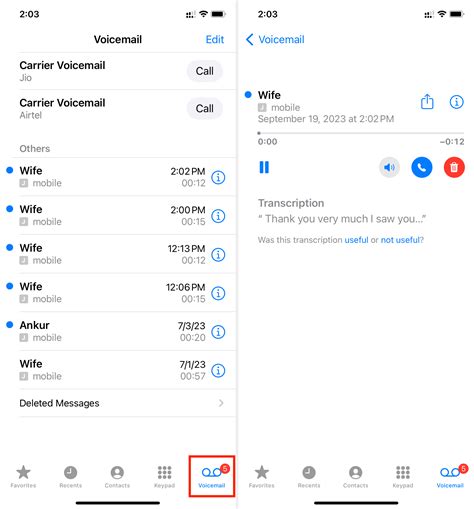Tap date 'September 19, 2023 at 2:02 PM'
This screenshot has height=509, width=474.
pos(326,119)
